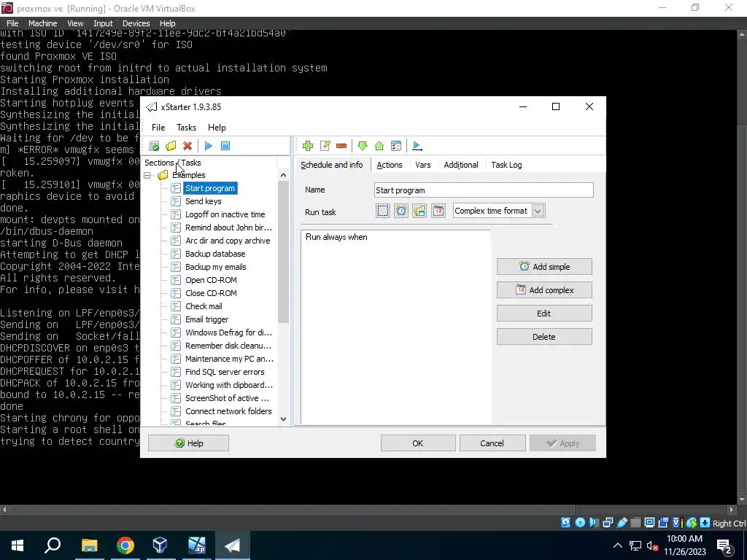Switch to the Task Log tab
Screen dimensions: 747x560
[x=506, y=165]
